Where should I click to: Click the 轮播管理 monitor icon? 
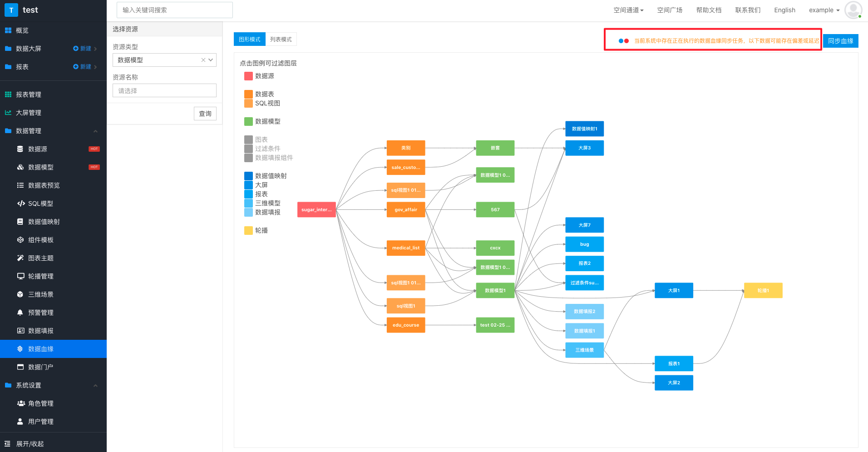(20, 276)
